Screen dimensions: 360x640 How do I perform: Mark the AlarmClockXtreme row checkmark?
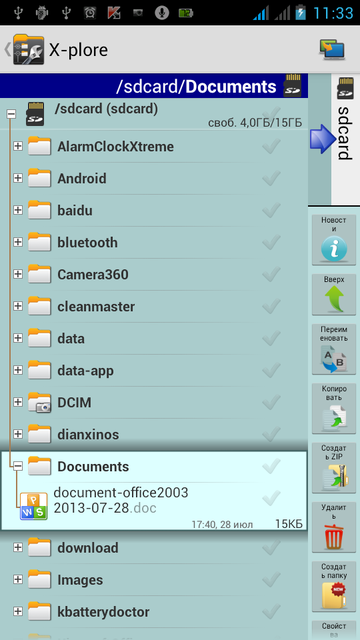271,146
